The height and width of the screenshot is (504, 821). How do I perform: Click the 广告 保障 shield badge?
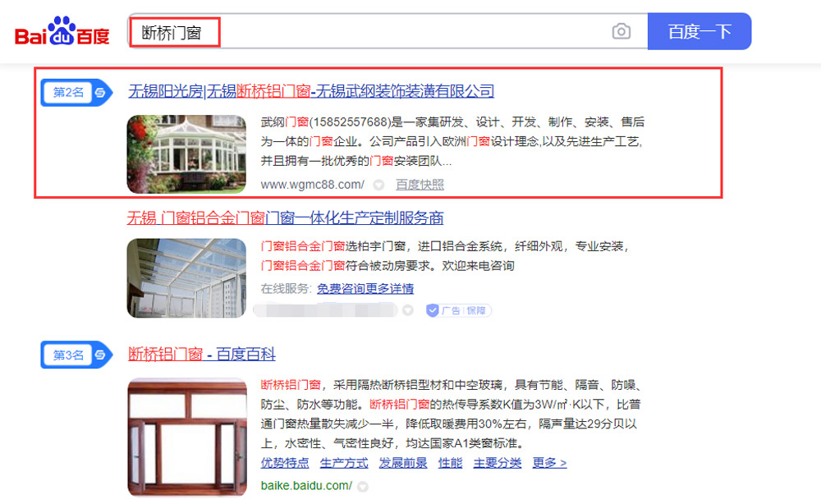tap(456, 310)
